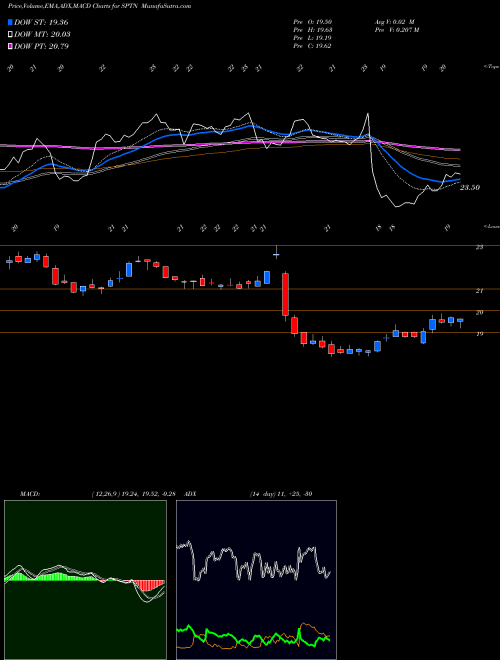Click the 23 price axis label
Viewport: 500px width, 660px height.
coord(479,248)
